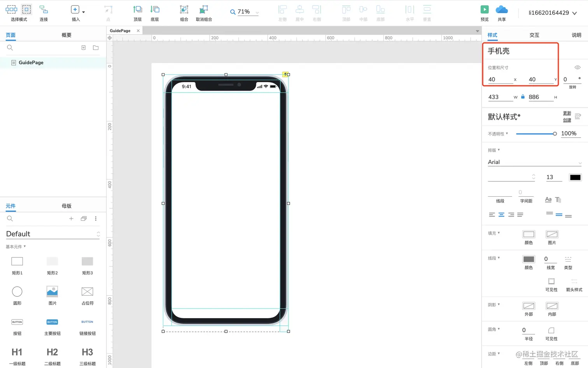Open the fill 图片 image option
Image resolution: width=588 pixels, height=368 pixels.
click(552, 234)
